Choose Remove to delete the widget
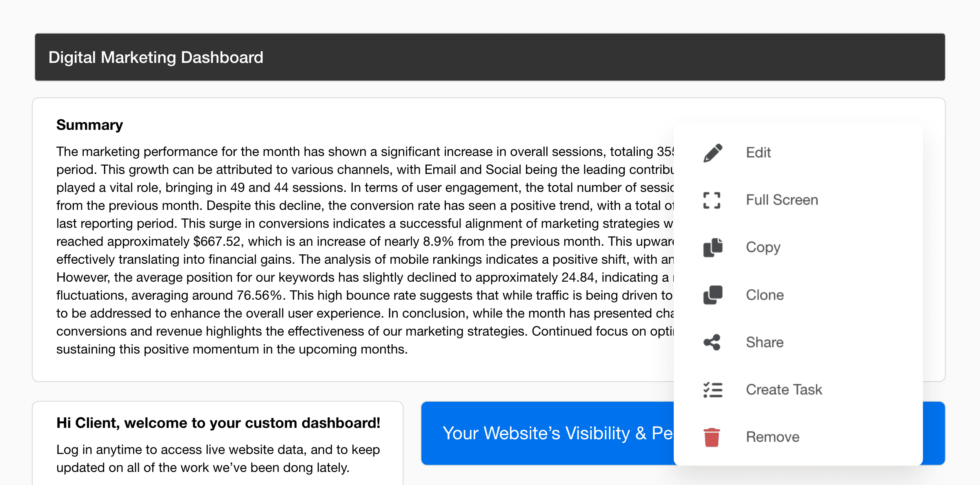Viewport: 980px width, 485px height. coord(772,436)
